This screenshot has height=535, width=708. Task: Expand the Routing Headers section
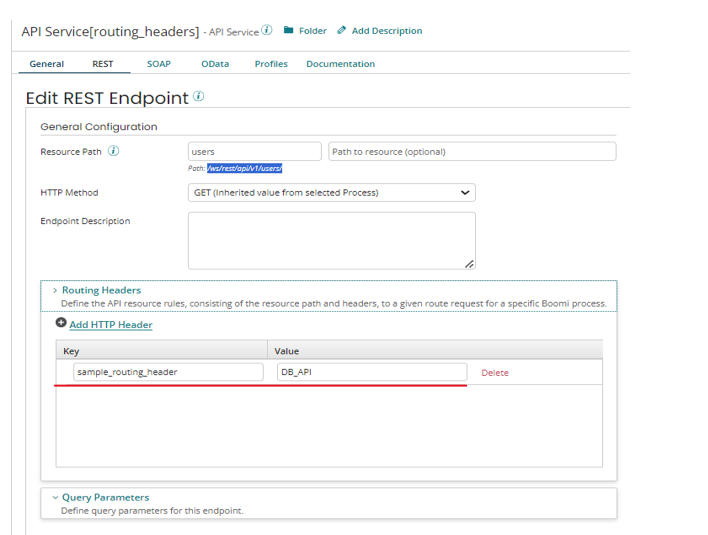pos(55,290)
